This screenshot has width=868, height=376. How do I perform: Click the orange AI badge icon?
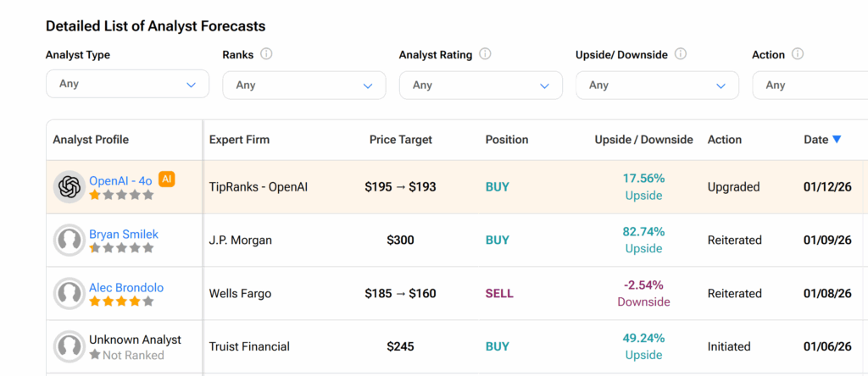coord(167,179)
